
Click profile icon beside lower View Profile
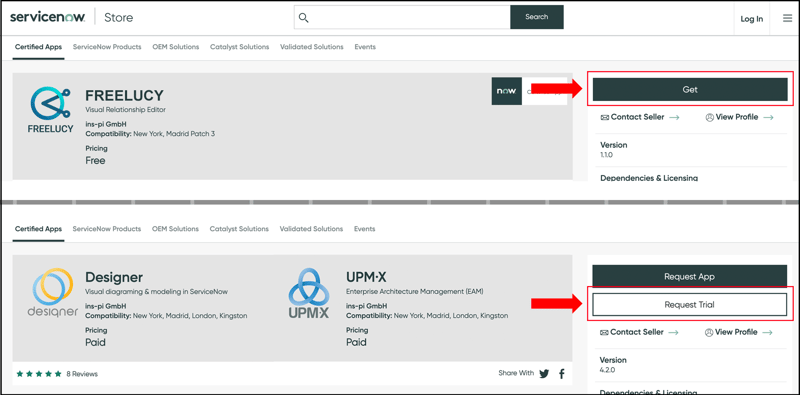(x=709, y=332)
